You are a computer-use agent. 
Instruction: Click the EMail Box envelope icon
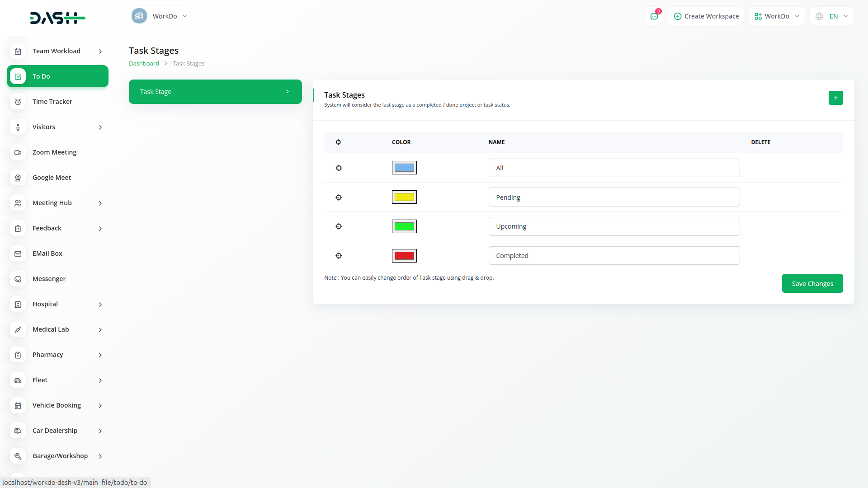click(18, 253)
